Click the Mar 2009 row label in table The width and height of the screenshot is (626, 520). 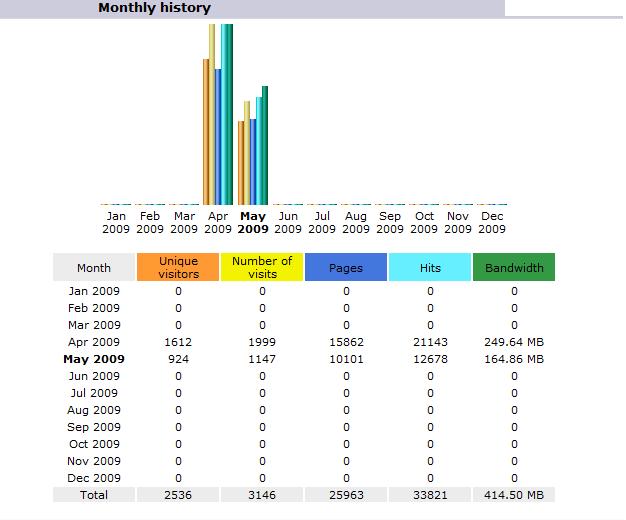coord(94,325)
